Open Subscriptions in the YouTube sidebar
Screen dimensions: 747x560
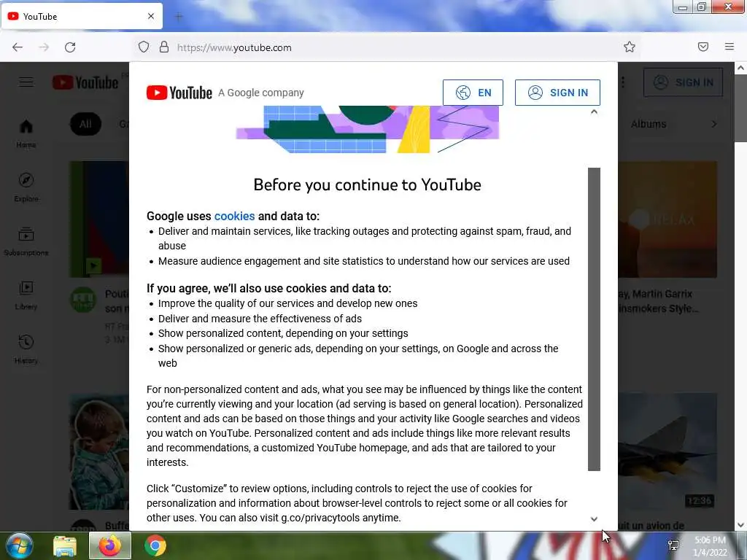click(26, 241)
